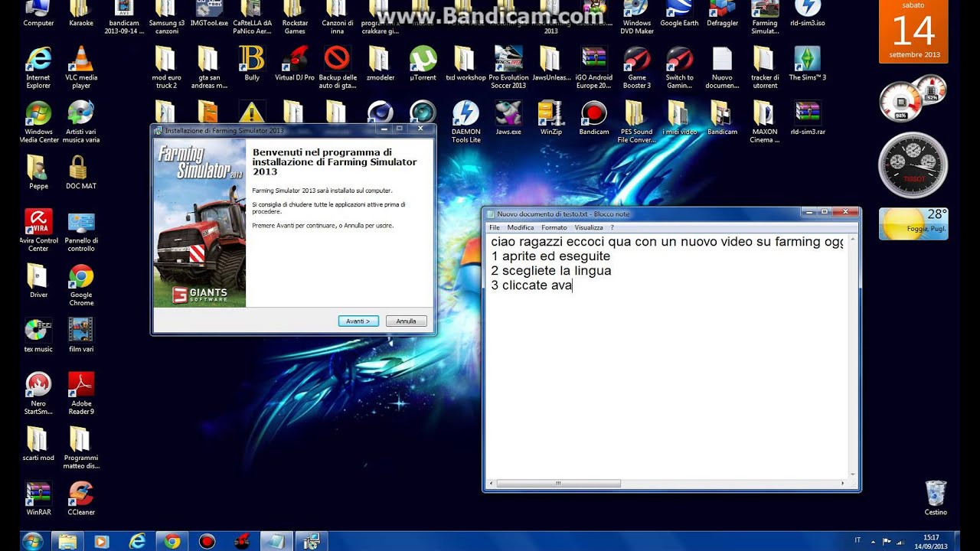Open the Peppe user folder icon

[x=38, y=172]
